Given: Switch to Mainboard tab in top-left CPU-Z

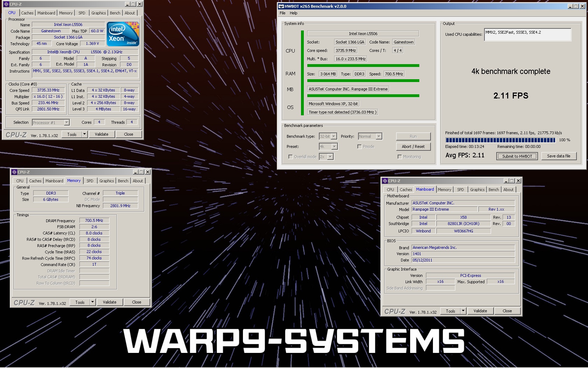Looking at the screenshot, I should pyautogui.click(x=46, y=13).
